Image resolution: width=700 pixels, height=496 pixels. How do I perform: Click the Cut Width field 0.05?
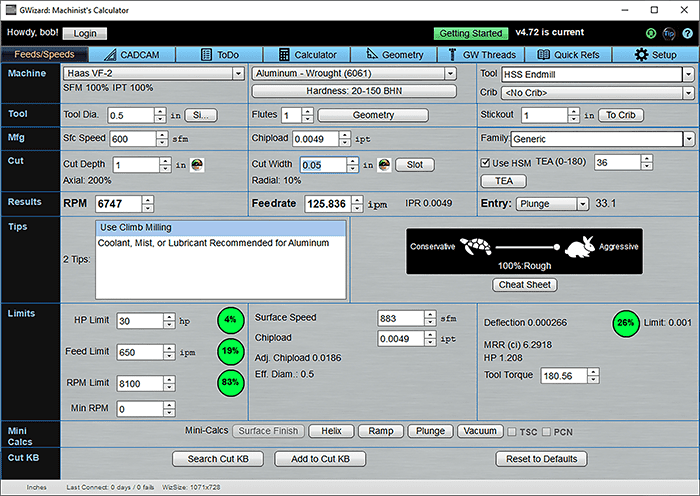(x=323, y=165)
